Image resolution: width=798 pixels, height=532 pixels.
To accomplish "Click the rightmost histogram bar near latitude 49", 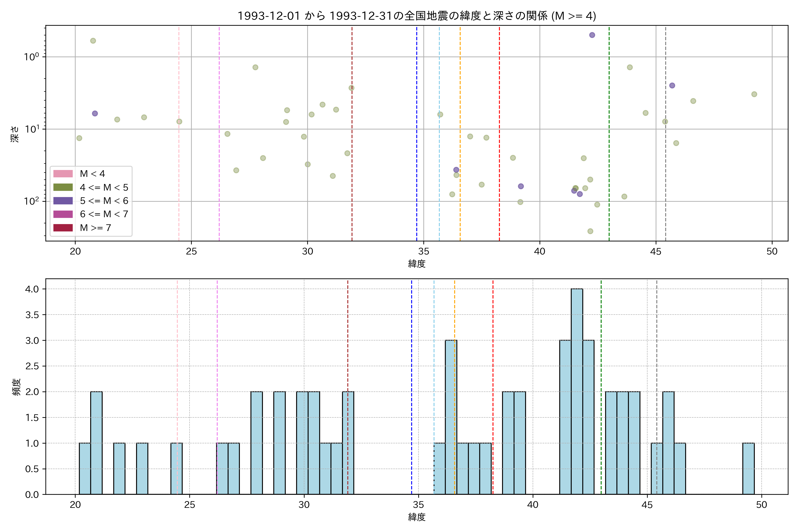I will (x=749, y=468).
